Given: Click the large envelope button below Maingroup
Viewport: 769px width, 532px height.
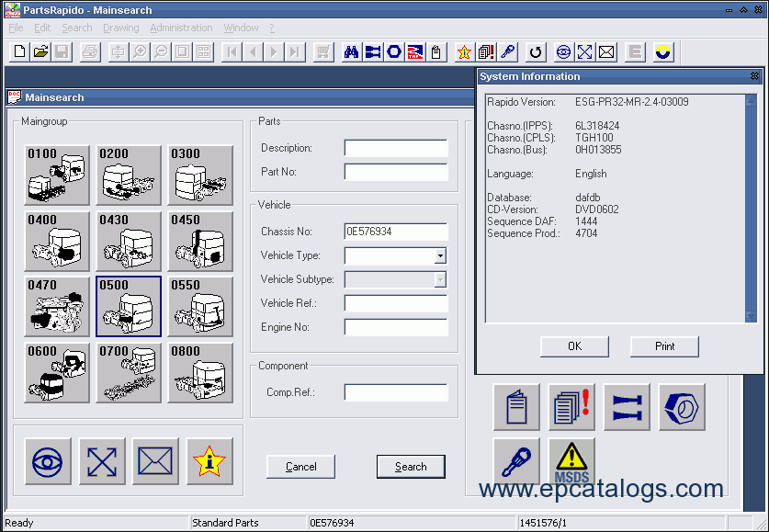Looking at the screenshot, I should pyautogui.click(x=155, y=461).
